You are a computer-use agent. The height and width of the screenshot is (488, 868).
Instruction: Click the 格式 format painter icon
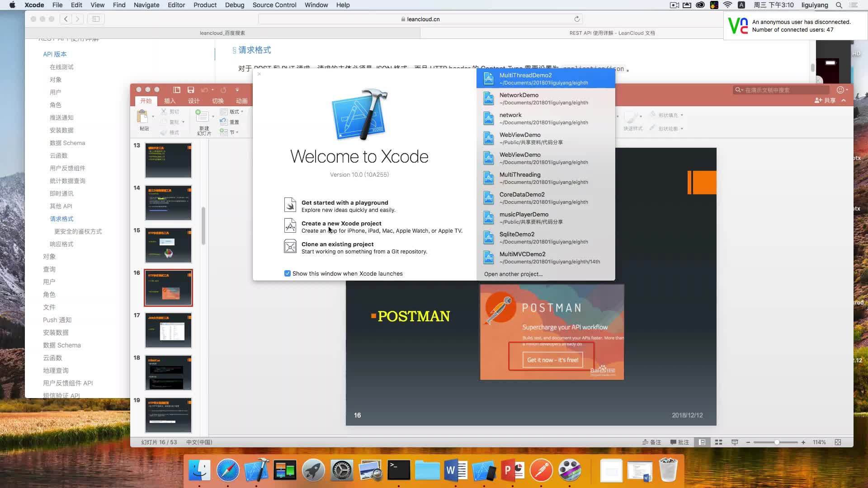164,132
